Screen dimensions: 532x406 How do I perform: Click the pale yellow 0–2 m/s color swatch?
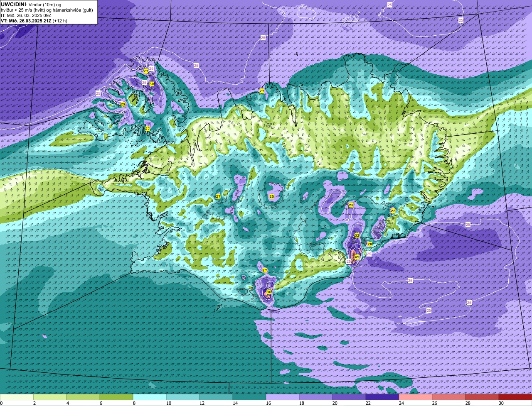point(17,397)
